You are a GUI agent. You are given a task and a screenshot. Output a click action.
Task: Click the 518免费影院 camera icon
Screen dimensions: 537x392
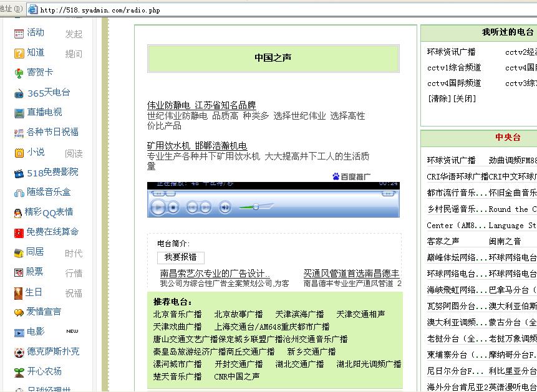click(x=19, y=173)
